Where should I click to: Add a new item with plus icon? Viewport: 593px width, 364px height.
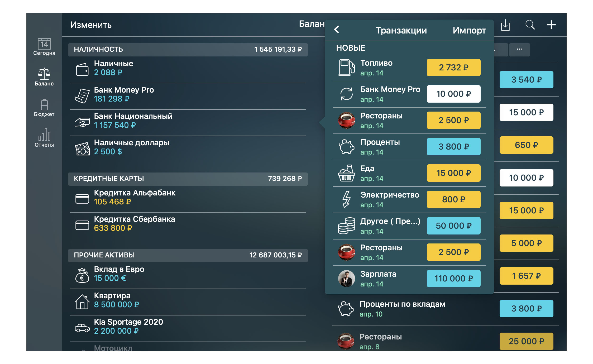551,25
